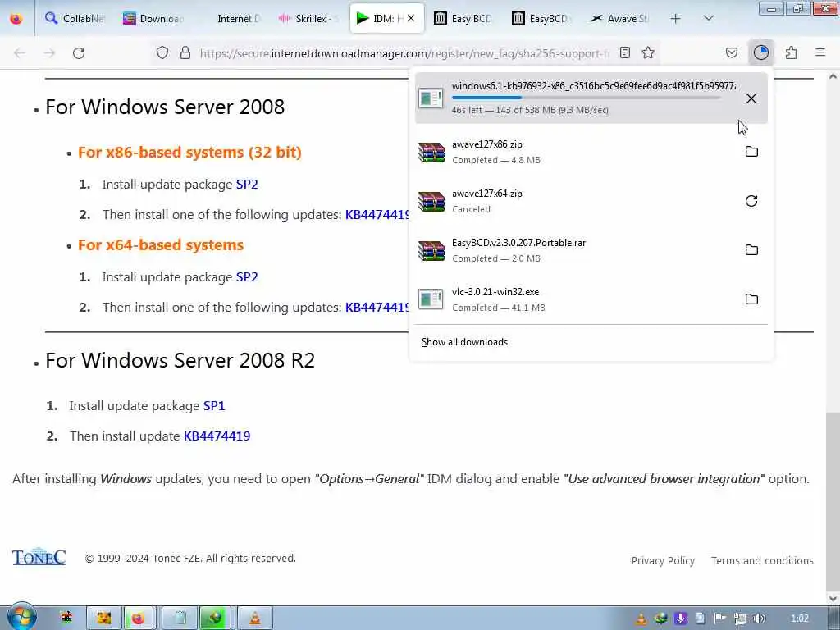The image size is (840, 630).
Task: Switch to the Download tab
Action: (153, 18)
